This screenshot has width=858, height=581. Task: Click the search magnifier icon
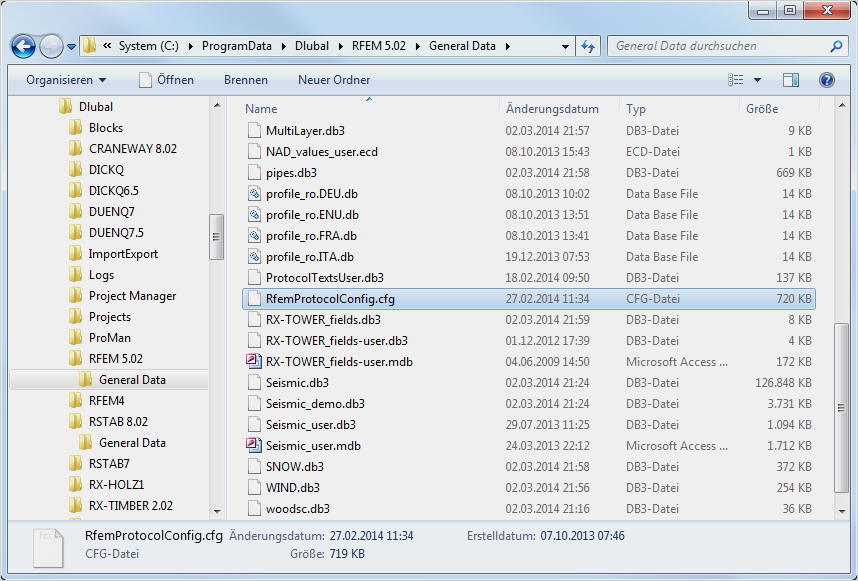(x=836, y=47)
